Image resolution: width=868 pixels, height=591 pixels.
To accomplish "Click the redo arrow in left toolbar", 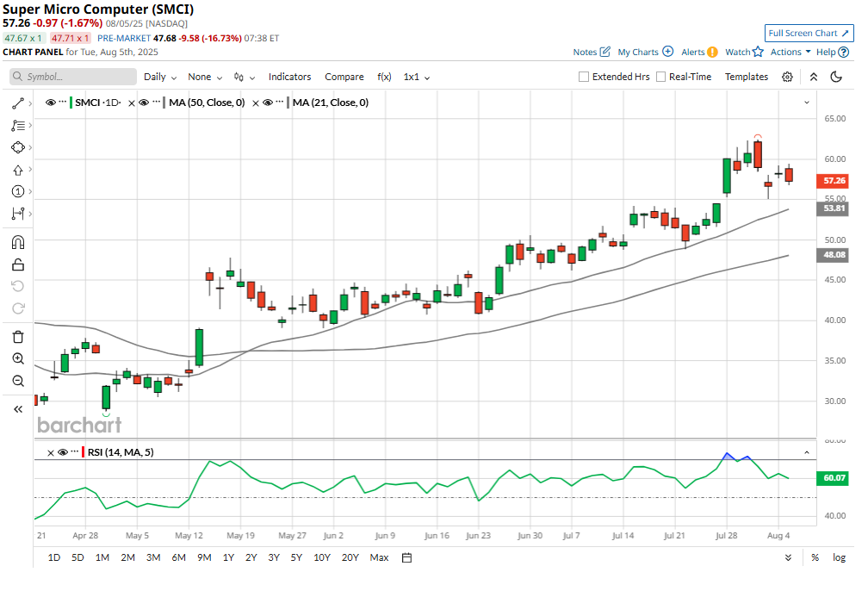I will [18, 308].
